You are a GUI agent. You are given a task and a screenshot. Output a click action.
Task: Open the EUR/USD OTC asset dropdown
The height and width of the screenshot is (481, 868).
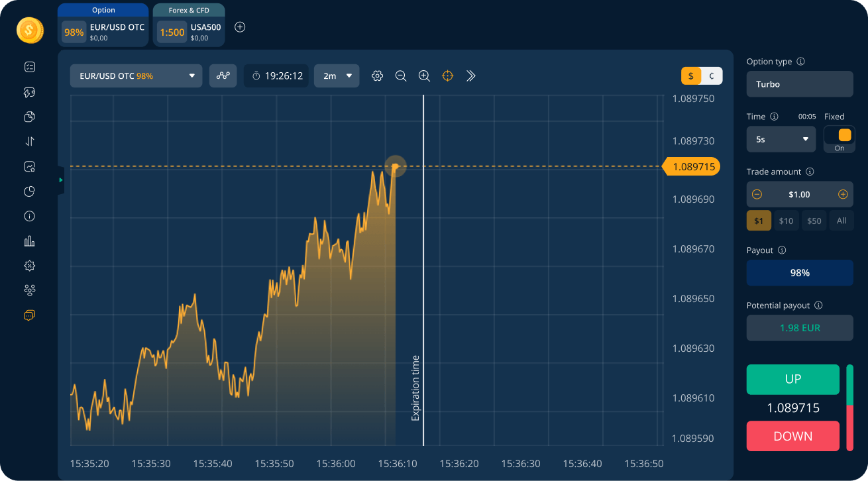point(136,76)
